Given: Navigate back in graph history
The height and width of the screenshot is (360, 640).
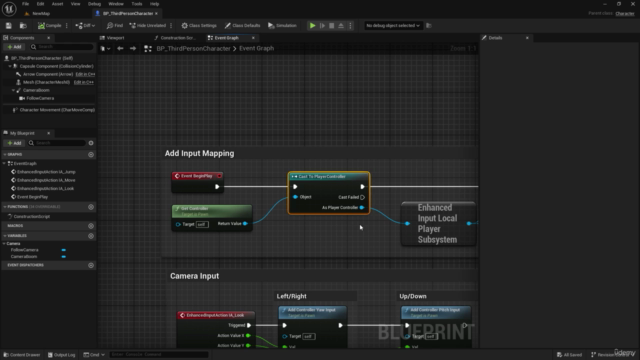Looking at the screenshot, I should (120, 49).
